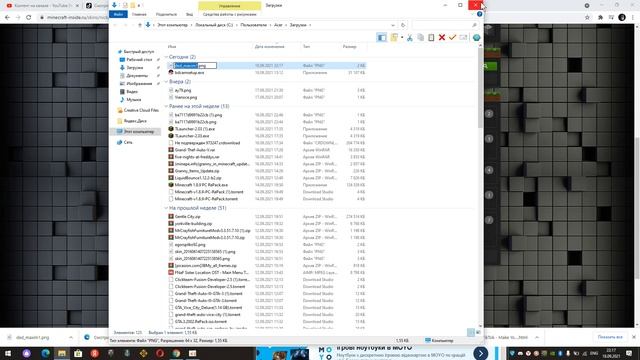Open Microsoft Edge from taskbar
The width and height of the screenshot is (640, 360).
click(45, 353)
